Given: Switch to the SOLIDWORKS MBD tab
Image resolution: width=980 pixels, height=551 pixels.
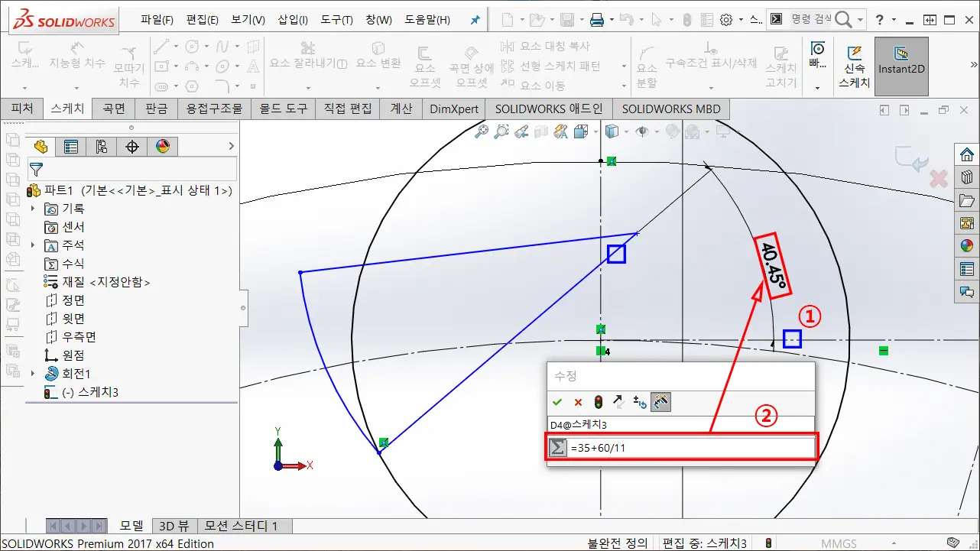Looking at the screenshot, I should click(x=670, y=109).
